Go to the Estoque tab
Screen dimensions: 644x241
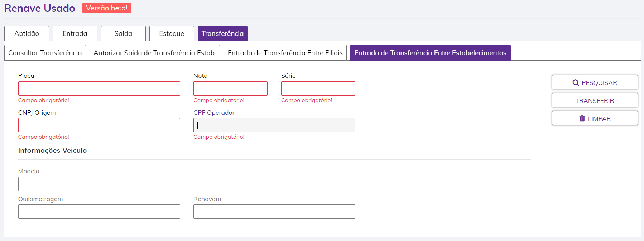coord(172,34)
